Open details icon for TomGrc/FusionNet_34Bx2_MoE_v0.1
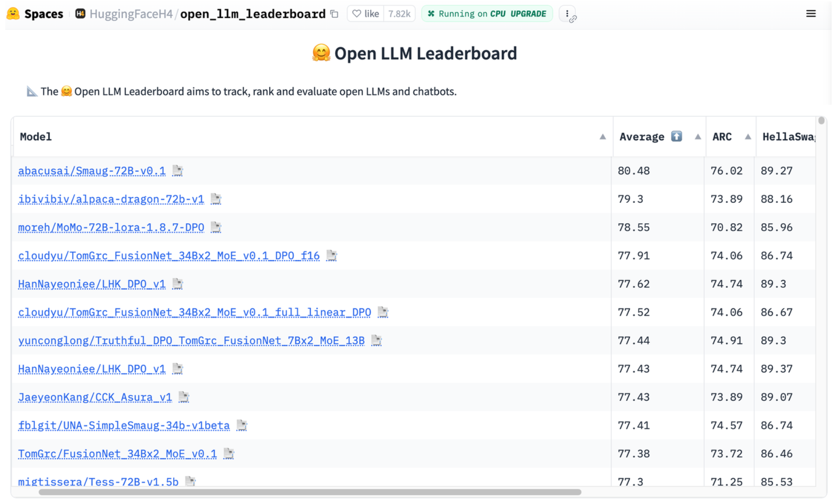The width and height of the screenshot is (834, 504). 229,453
